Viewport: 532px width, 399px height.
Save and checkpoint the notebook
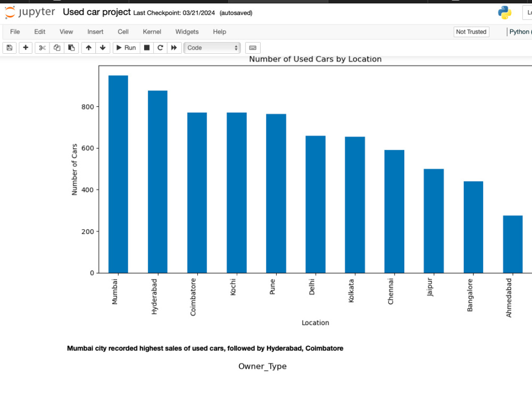[x=10, y=48]
